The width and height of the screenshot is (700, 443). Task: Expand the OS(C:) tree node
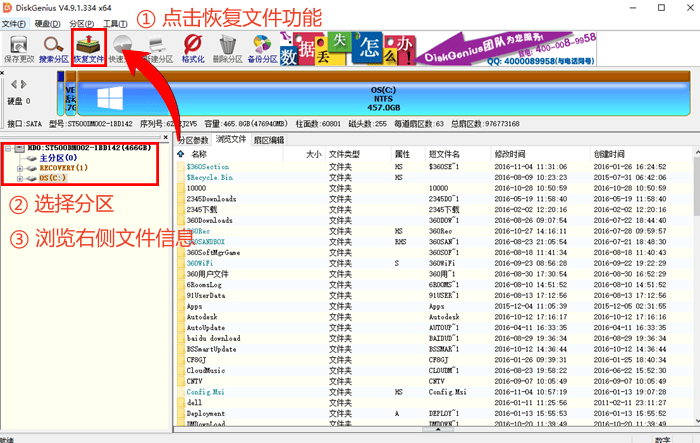tap(20, 179)
